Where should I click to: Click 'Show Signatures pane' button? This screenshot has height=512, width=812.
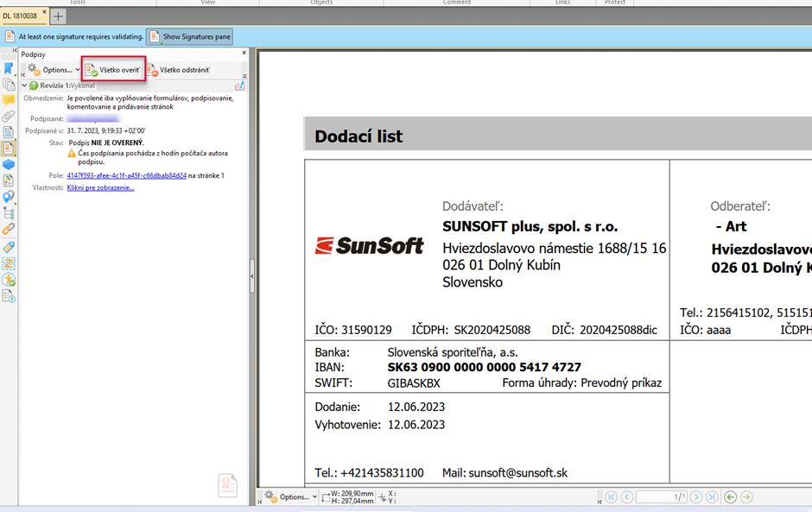[x=190, y=36]
